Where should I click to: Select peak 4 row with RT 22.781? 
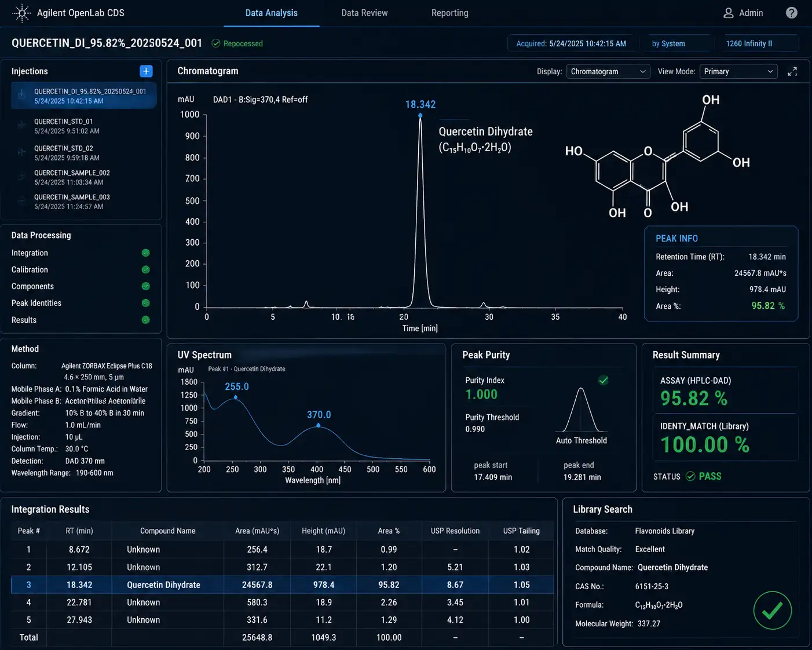(282, 602)
